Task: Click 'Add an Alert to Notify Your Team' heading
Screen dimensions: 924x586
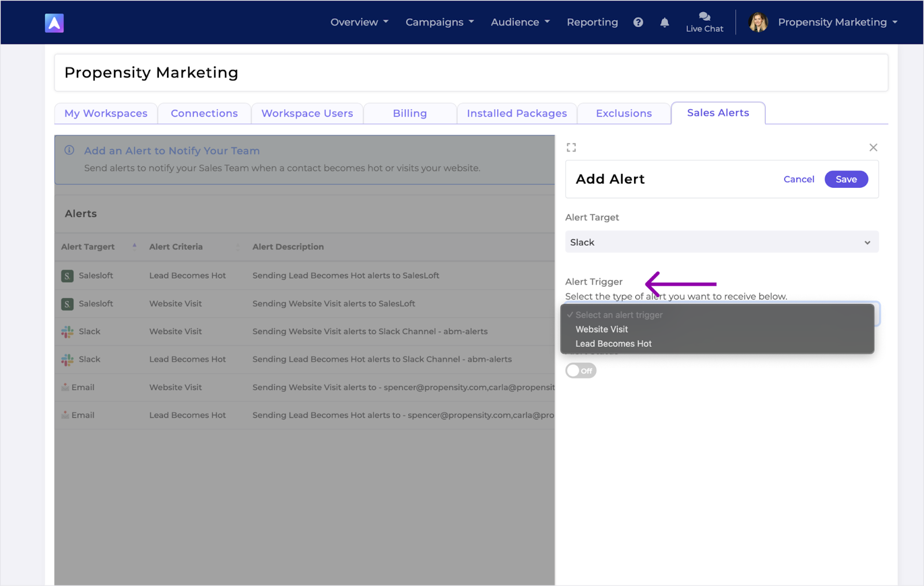Action: [x=172, y=151]
